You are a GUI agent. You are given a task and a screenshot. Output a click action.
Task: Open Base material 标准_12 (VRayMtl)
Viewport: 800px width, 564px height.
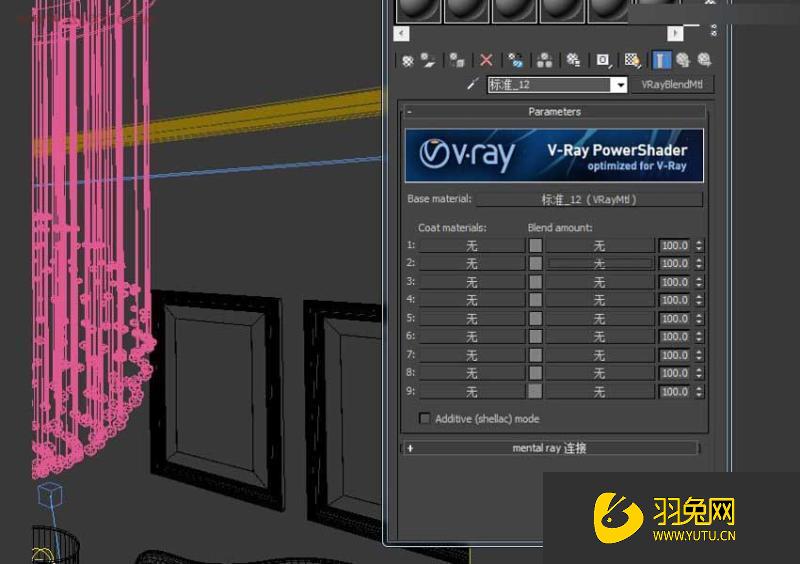(589, 200)
